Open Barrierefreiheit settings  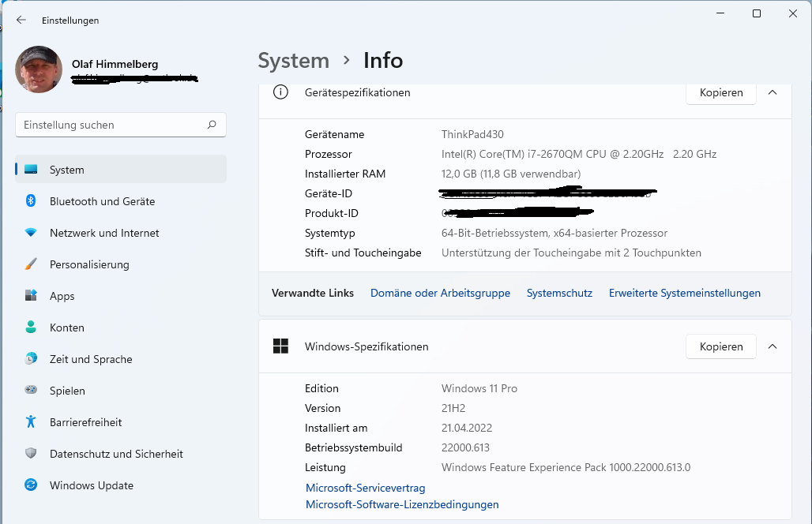[121, 422]
